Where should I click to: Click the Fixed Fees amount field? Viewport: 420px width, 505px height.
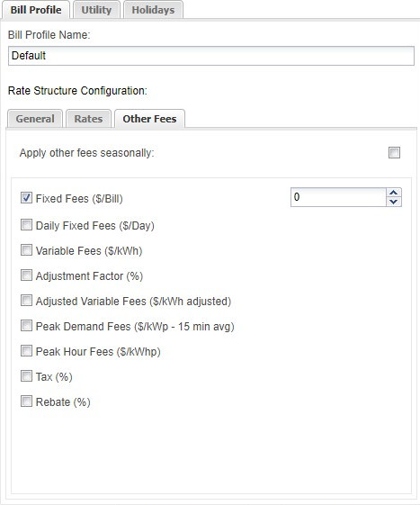coord(338,197)
